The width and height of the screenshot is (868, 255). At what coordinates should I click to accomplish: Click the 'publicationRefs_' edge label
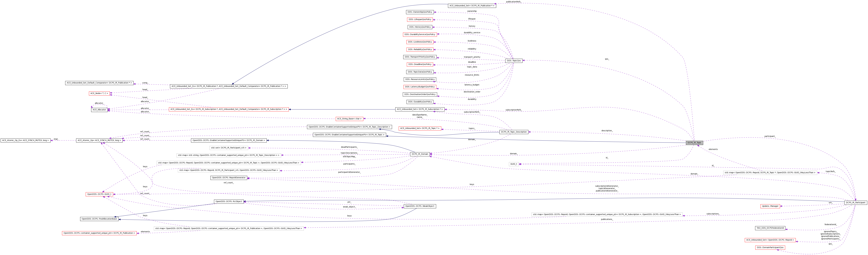coord(514,2)
